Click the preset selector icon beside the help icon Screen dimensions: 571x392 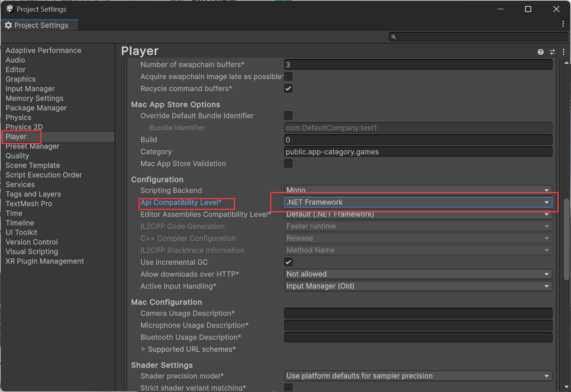(x=552, y=52)
